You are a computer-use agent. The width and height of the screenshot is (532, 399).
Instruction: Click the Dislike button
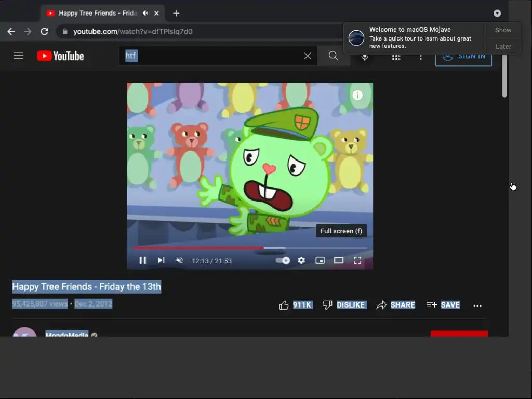pyautogui.click(x=344, y=305)
